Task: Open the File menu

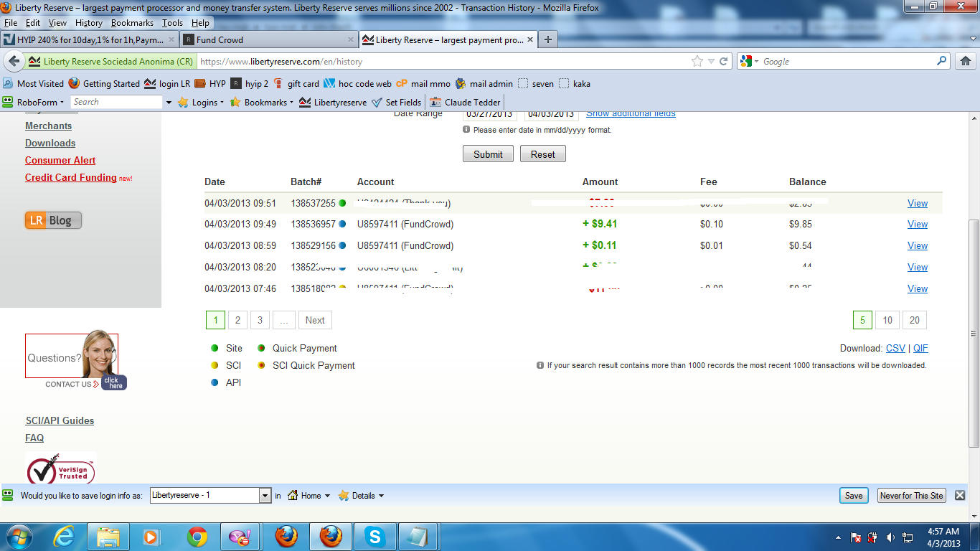Action: [x=10, y=23]
